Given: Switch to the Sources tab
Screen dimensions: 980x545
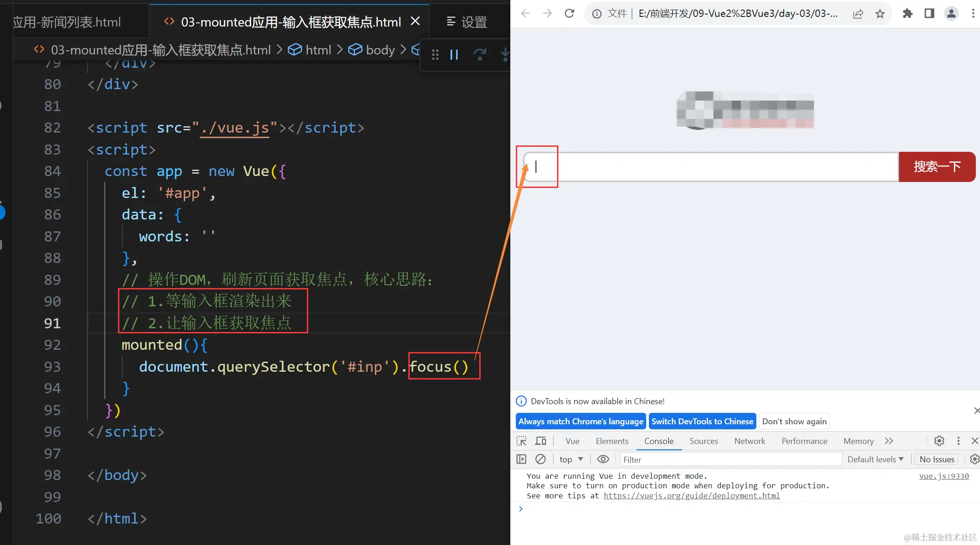Looking at the screenshot, I should [704, 441].
